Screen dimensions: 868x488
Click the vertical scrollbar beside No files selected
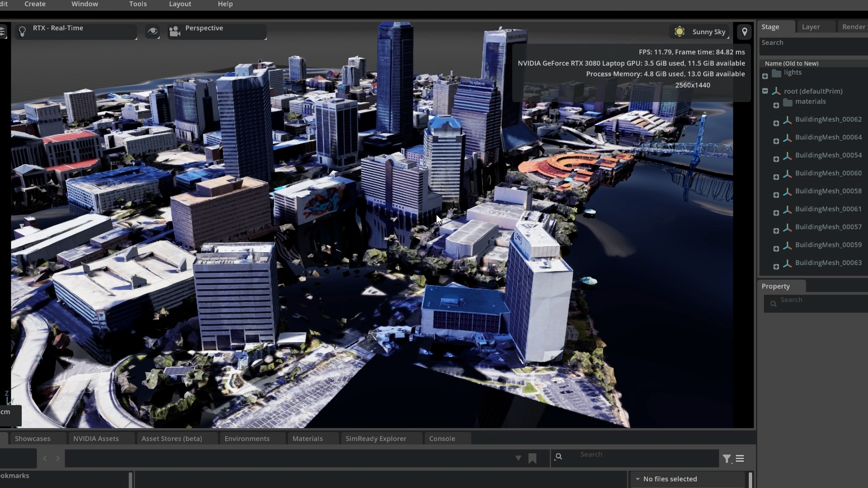point(750,479)
